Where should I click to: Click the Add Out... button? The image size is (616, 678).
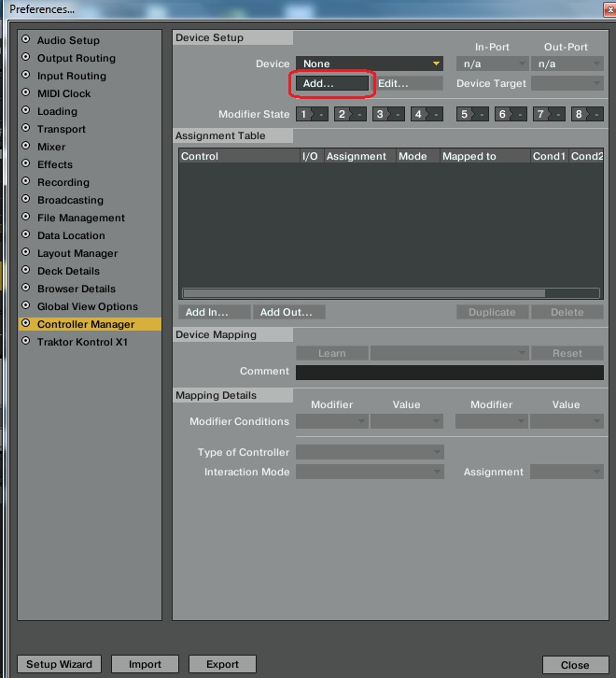[289, 312]
